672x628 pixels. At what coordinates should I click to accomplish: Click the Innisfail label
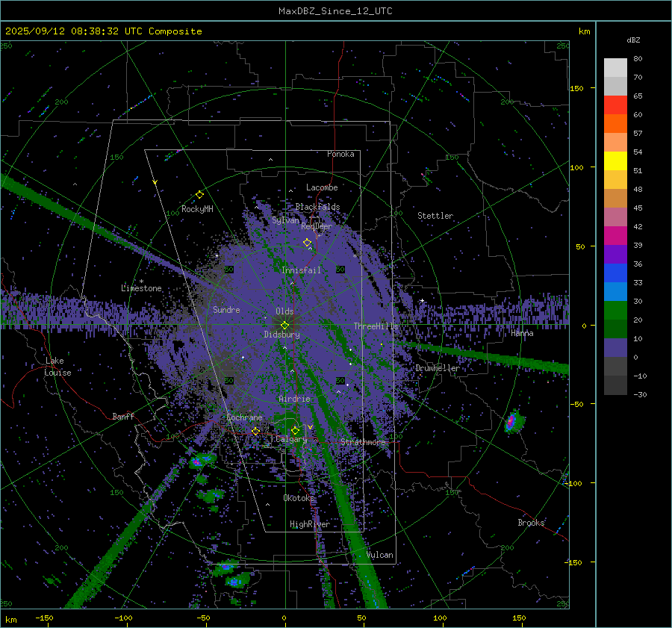coord(301,270)
